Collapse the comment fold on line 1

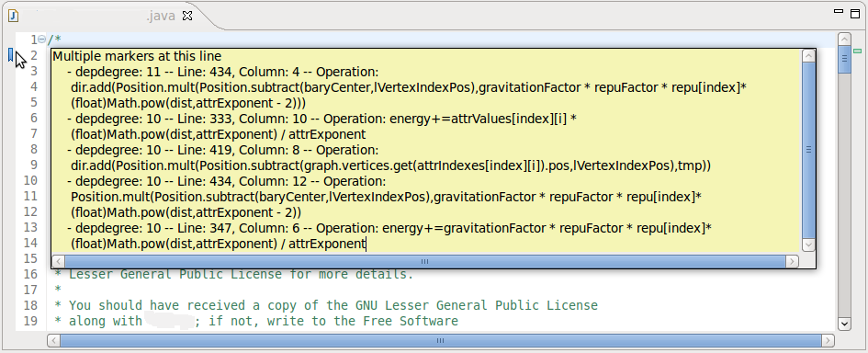[x=41, y=40]
